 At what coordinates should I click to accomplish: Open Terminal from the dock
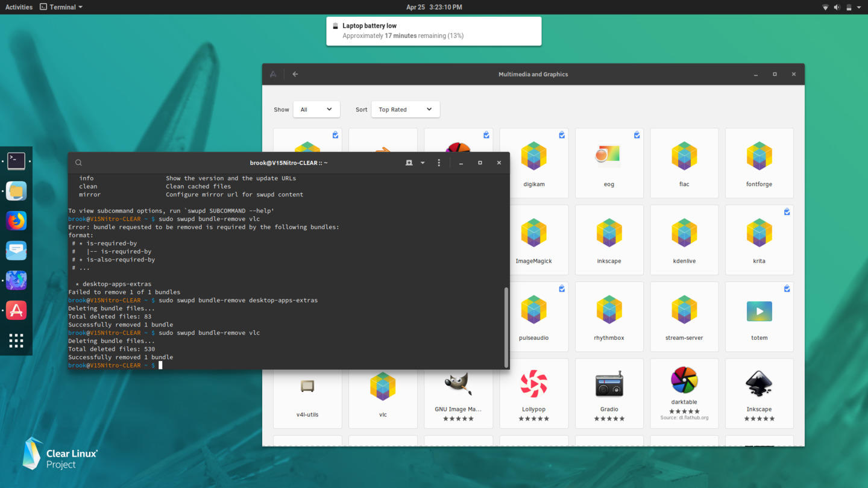(16, 161)
